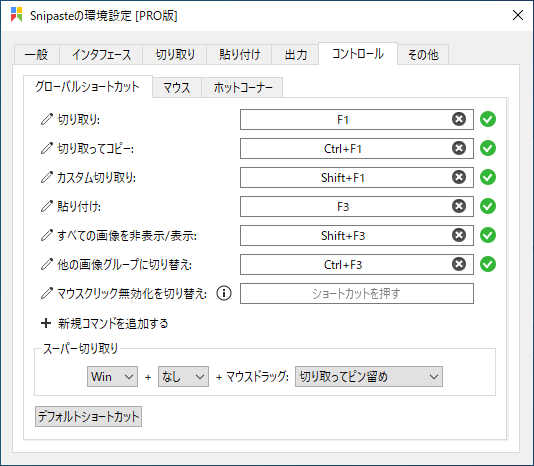This screenshot has width=534, height=466.
Task: Clear the F1 shortcut with its X icon
Action: (x=459, y=119)
